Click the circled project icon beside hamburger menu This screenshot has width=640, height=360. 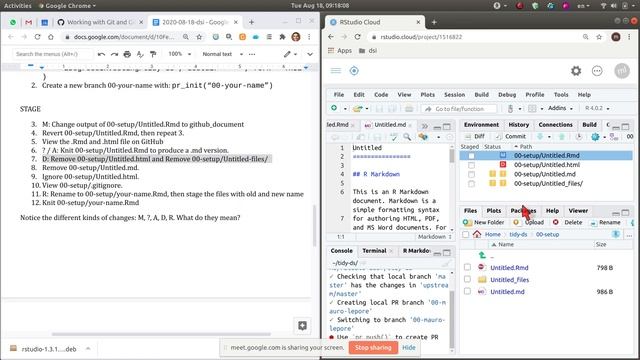(354, 71)
